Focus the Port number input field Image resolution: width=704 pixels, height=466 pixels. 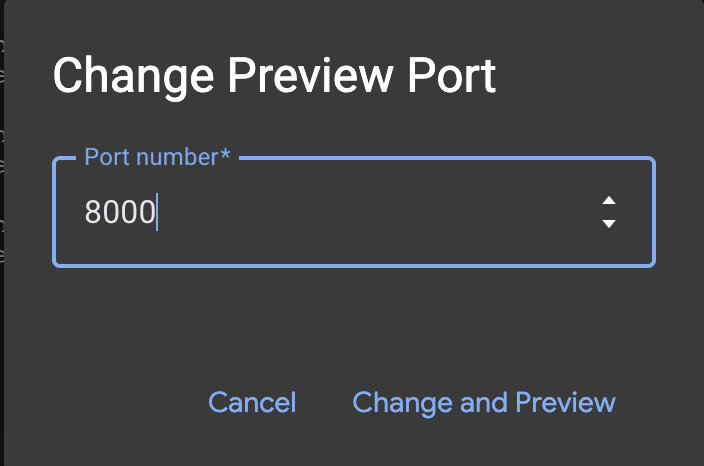click(x=330, y=212)
